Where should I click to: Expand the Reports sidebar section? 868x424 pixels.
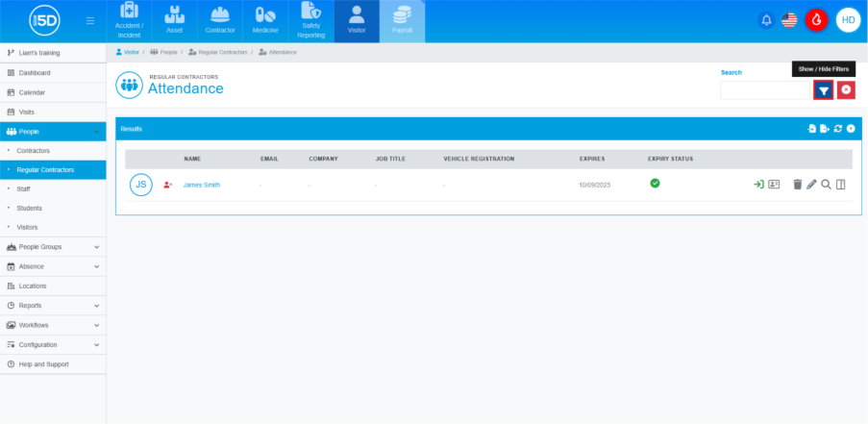click(96, 306)
